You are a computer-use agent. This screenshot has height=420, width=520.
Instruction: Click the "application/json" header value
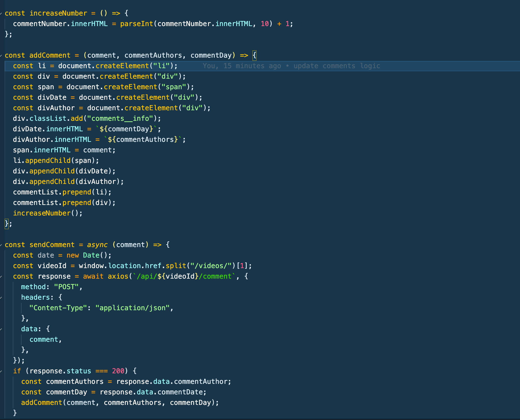click(x=132, y=308)
